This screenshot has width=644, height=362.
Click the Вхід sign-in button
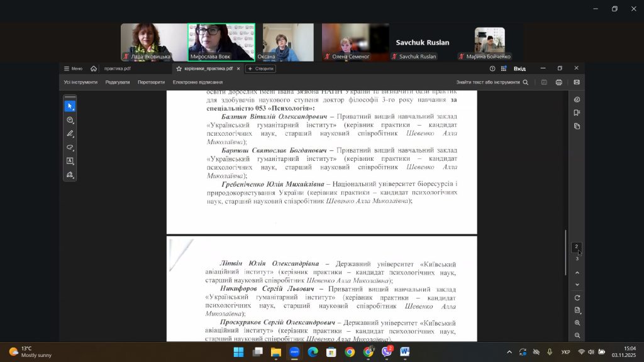point(519,69)
